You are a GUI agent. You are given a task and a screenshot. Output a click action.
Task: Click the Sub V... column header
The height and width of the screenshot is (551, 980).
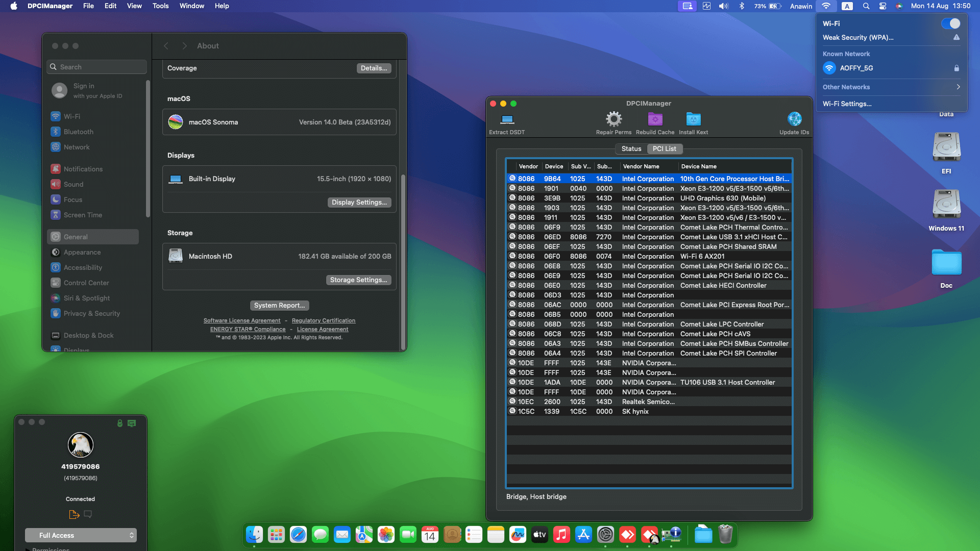[x=580, y=166]
